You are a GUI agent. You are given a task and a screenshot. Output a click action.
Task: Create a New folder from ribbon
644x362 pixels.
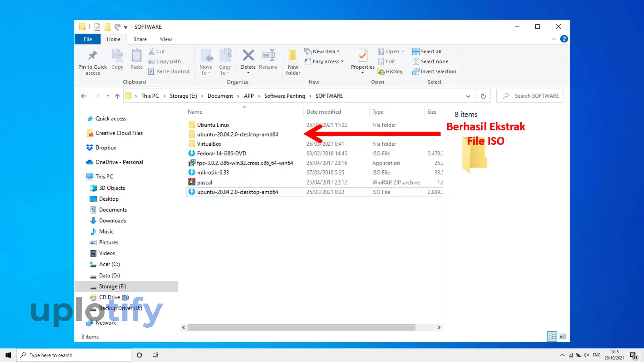coord(293,62)
